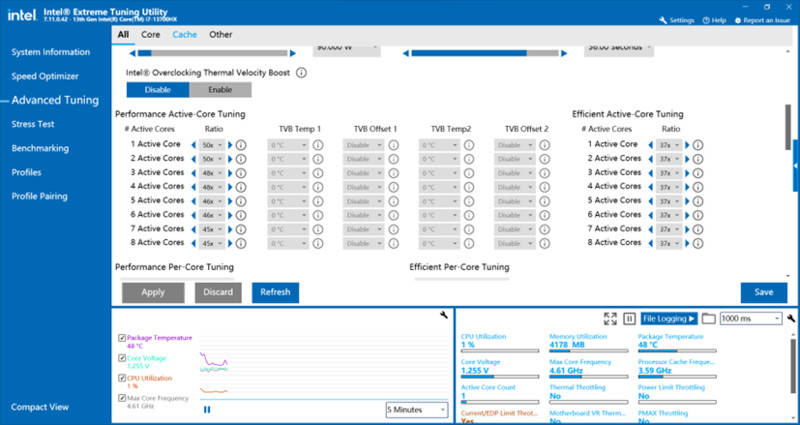Decrease Efficient ratio for 2 Active Cores
The image size is (800, 425).
click(650, 159)
